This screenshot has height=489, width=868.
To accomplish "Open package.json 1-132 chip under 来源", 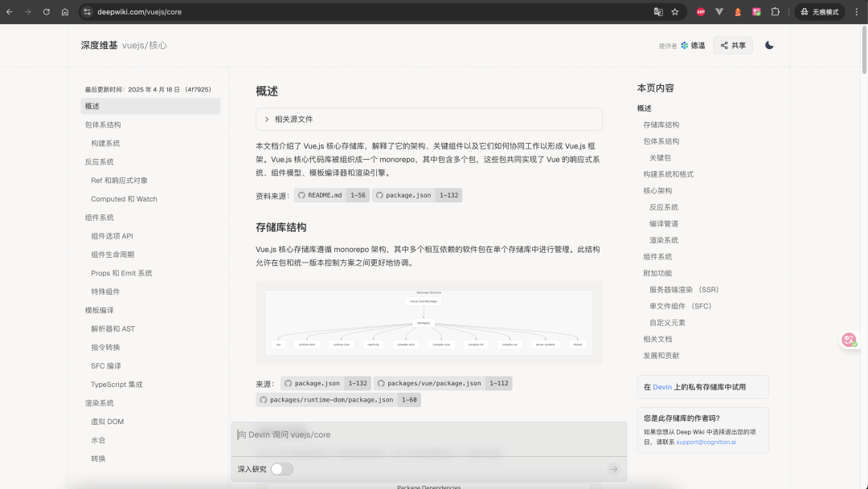I will click(326, 383).
